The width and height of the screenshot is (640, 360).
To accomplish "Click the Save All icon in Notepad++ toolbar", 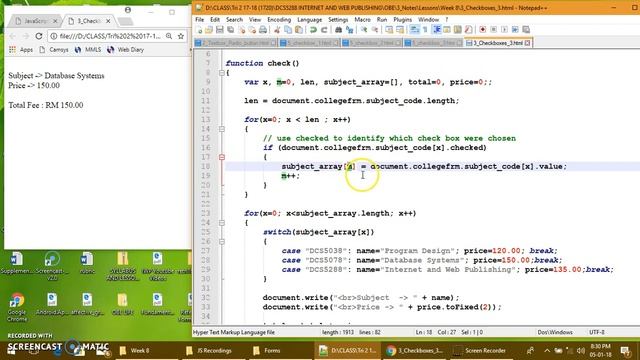I will (231, 29).
